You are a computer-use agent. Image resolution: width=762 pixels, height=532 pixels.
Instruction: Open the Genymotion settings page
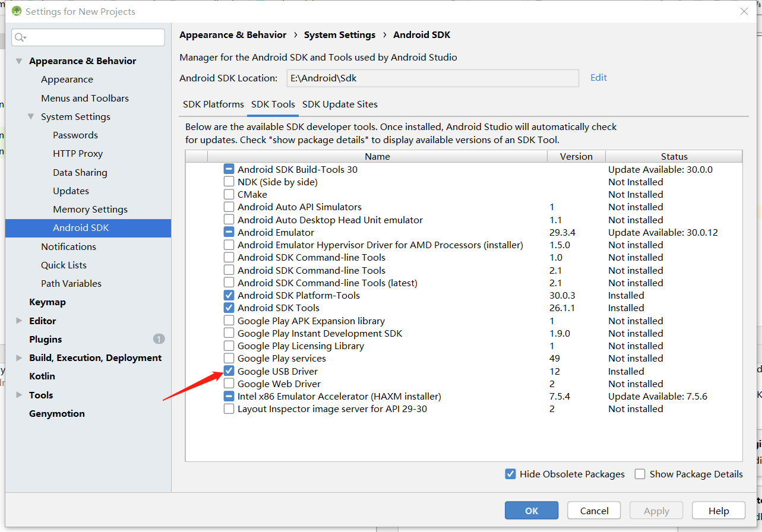tap(57, 413)
